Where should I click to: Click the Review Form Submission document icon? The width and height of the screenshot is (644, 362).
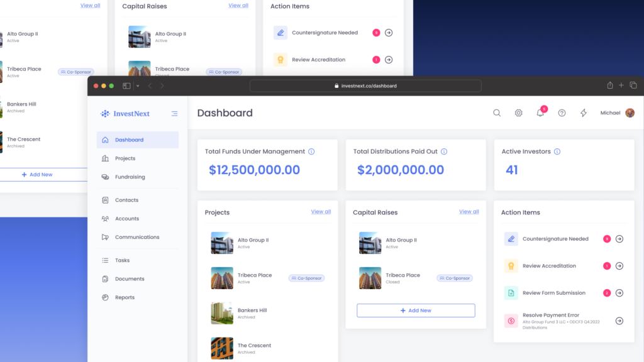click(511, 293)
